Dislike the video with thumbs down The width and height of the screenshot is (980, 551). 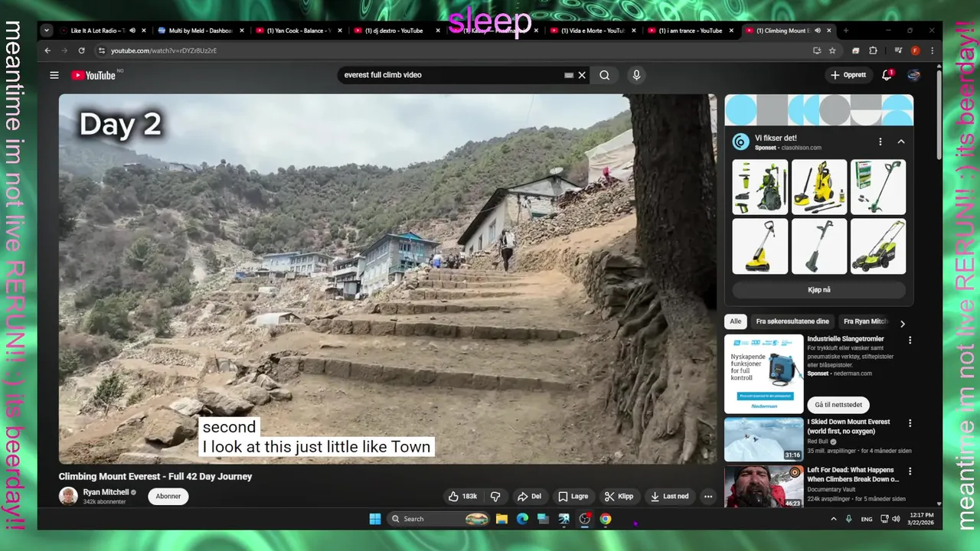click(495, 497)
